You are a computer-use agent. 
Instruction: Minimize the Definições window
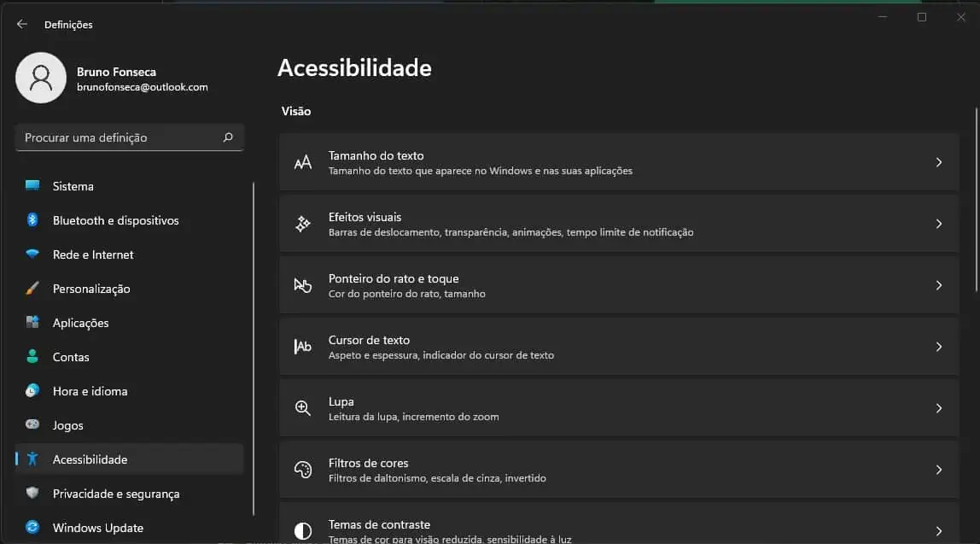[883, 18]
